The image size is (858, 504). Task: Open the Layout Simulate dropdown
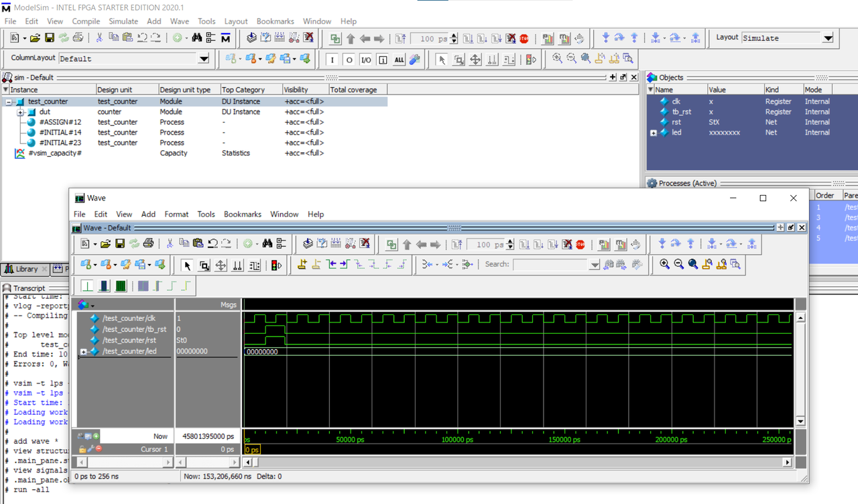pyautogui.click(x=828, y=38)
